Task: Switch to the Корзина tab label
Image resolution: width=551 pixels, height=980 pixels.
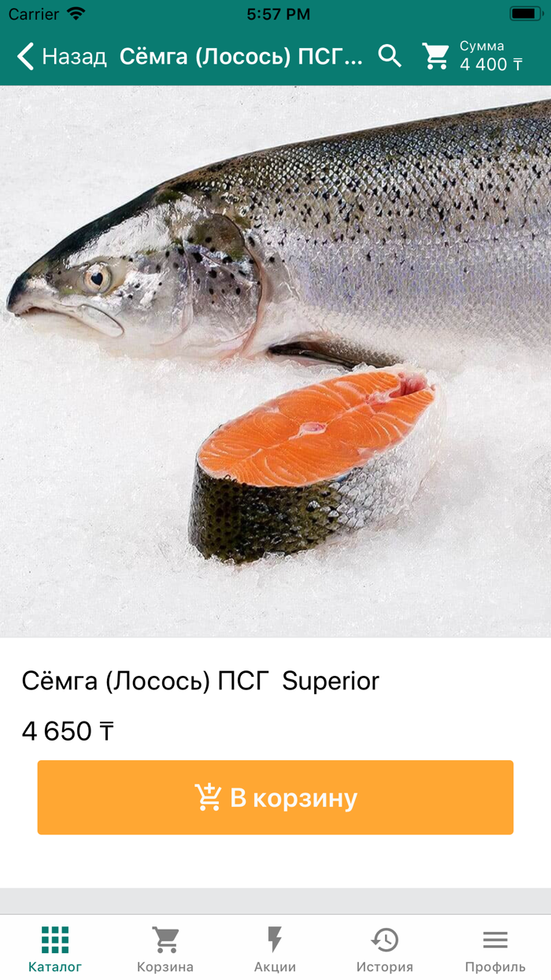Action: pyautogui.click(x=165, y=967)
